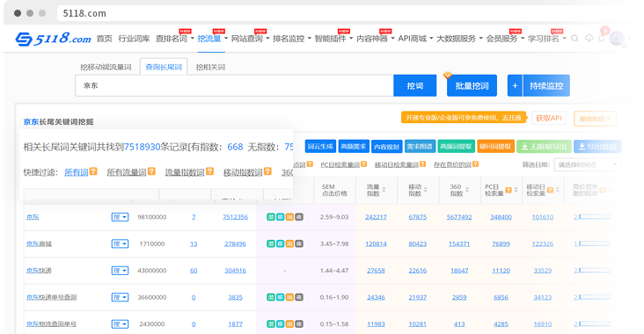Click the green tag icon in 京东快递单号查询 row
Viewport: 644px width, 334px height.
pos(271,297)
